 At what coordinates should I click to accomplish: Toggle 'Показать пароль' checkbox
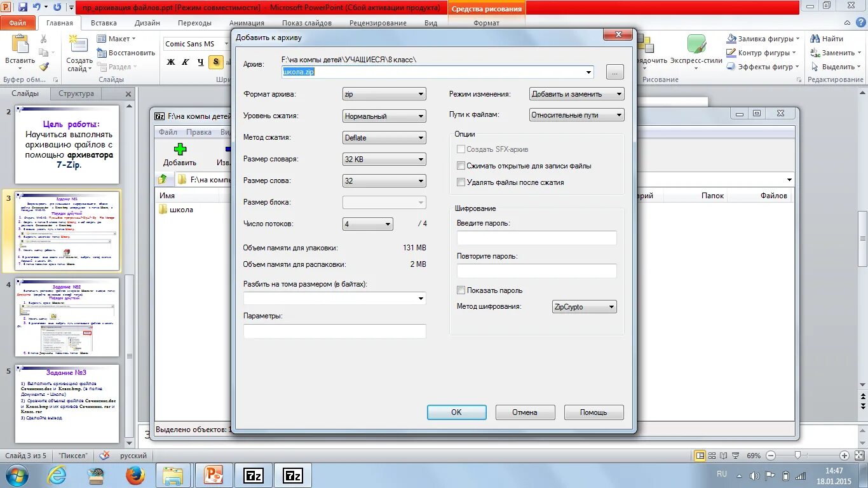click(x=461, y=290)
